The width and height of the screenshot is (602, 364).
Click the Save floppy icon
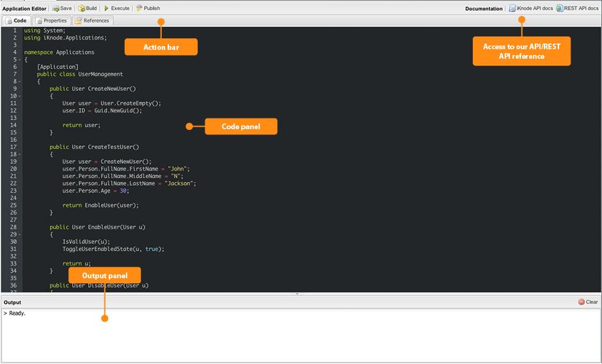(56, 8)
